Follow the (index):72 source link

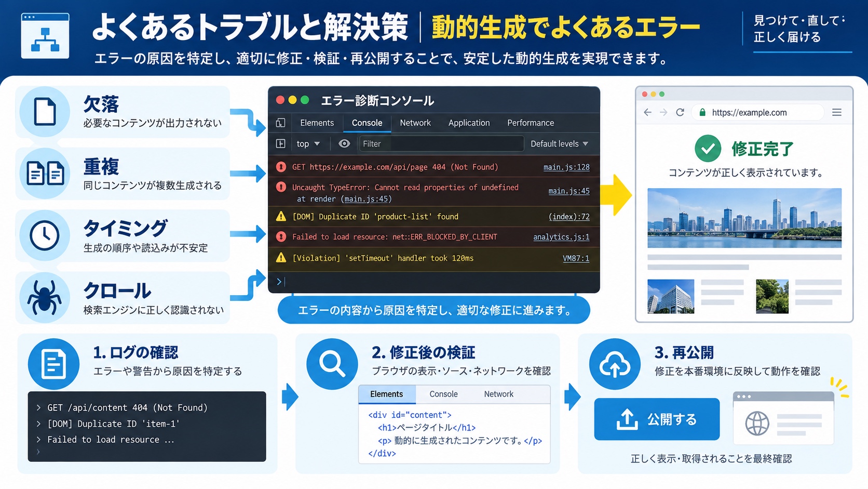click(569, 217)
